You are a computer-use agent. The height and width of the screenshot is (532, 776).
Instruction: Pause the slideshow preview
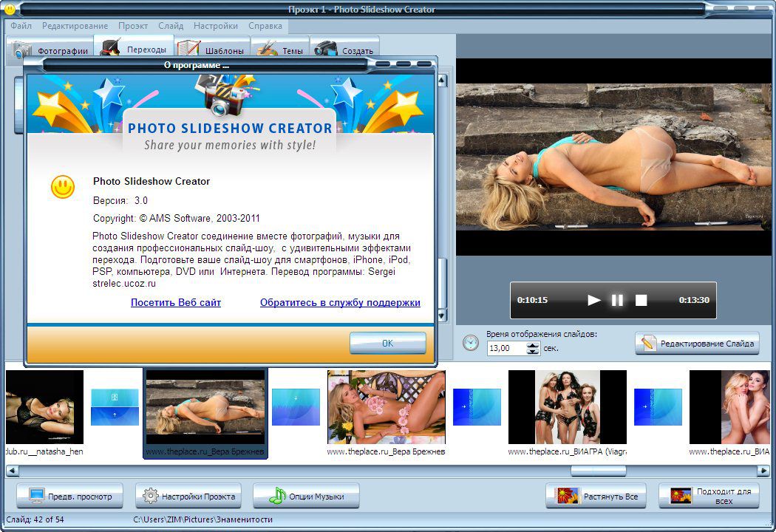(x=617, y=300)
